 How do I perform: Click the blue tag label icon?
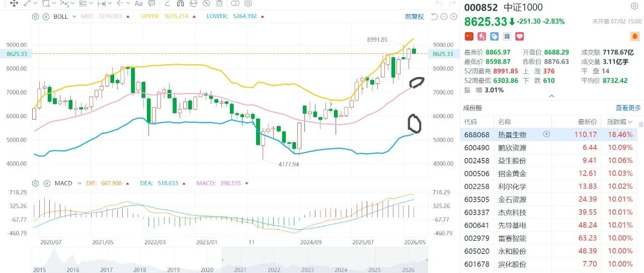pos(494,37)
